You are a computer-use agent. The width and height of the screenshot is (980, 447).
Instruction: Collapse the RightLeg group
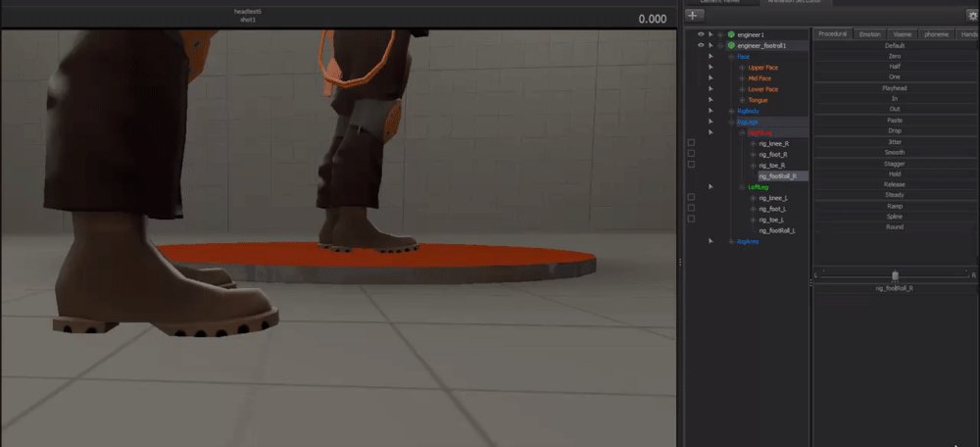[742, 132]
